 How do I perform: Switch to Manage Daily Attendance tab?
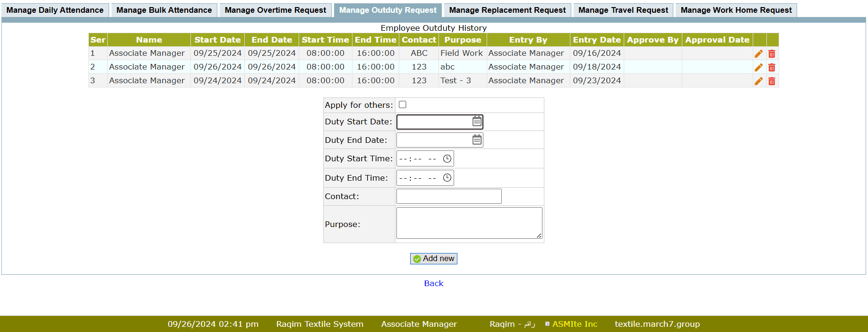tap(55, 10)
